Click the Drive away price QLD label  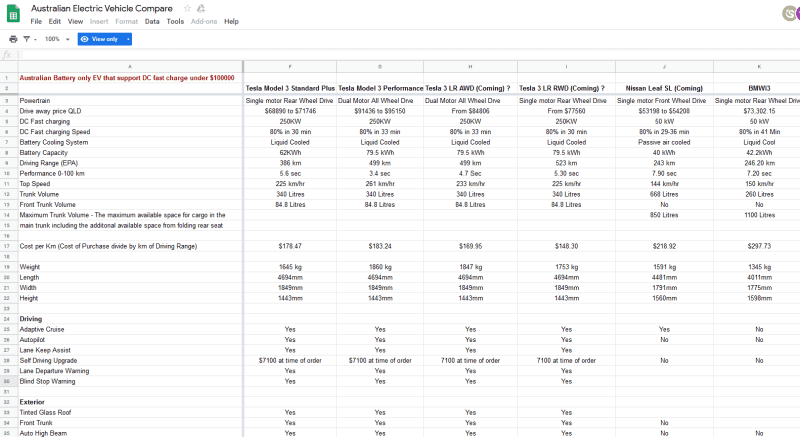[x=50, y=111]
